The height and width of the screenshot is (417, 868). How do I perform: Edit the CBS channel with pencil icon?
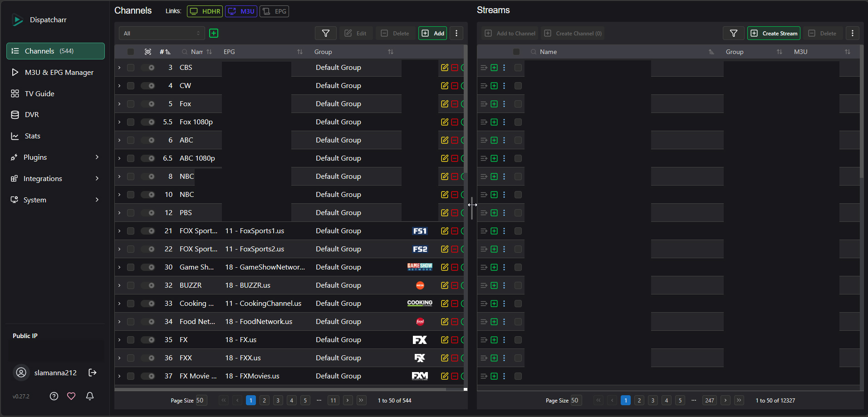[x=445, y=68]
